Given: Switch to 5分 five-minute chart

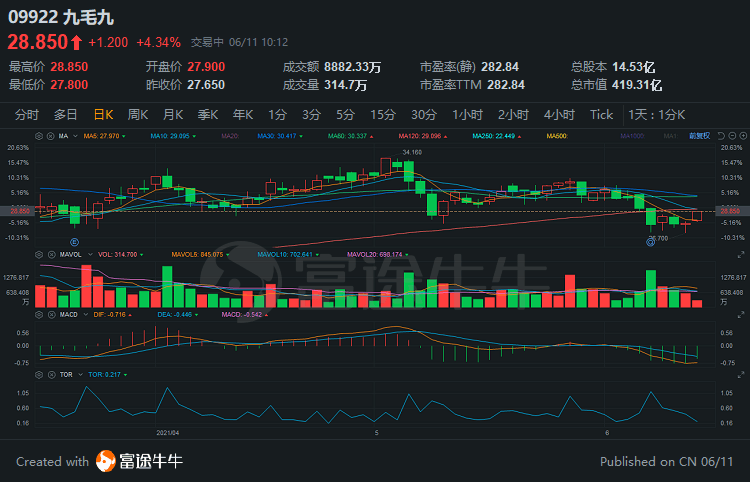Looking at the screenshot, I should pos(345,115).
